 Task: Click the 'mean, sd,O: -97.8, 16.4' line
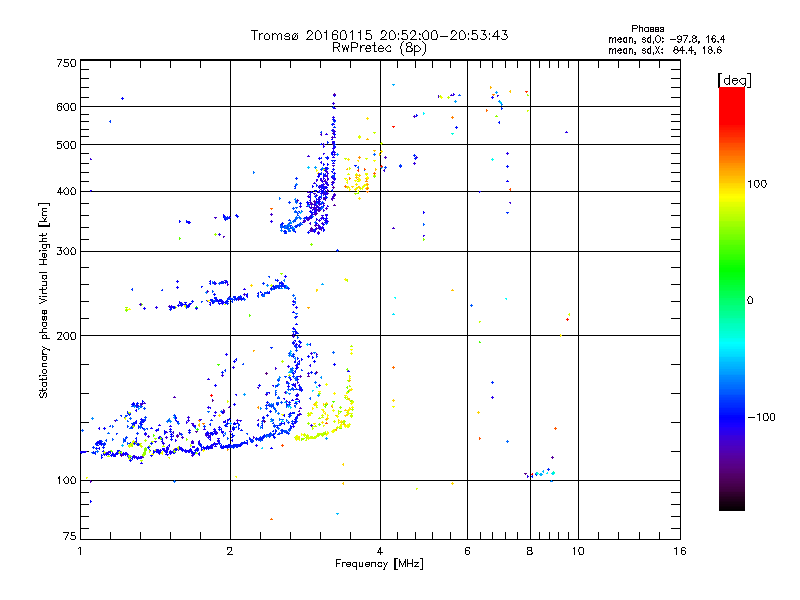666,39
